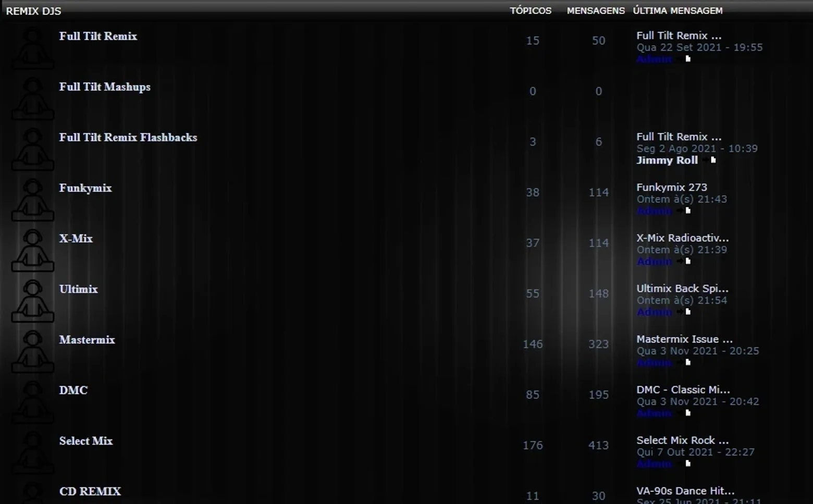
Task: Click the DJ icon beside DMC
Action: pyautogui.click(x=32, y=402)
